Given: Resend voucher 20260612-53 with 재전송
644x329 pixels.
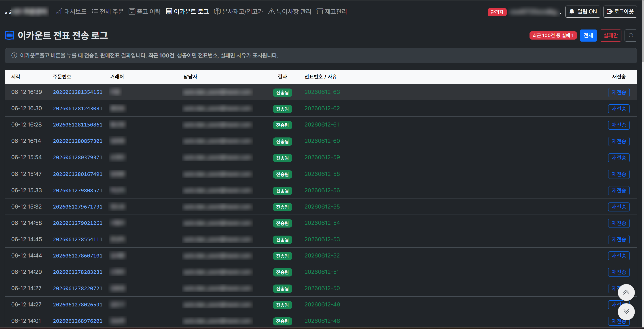Looking at the screenshot, I should pyautogui.click(x=619, y=240).
